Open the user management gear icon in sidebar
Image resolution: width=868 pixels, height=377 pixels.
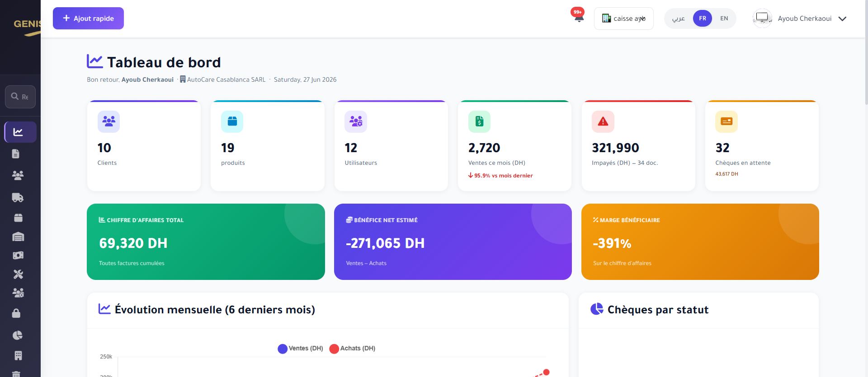click(x=18, y=293)
